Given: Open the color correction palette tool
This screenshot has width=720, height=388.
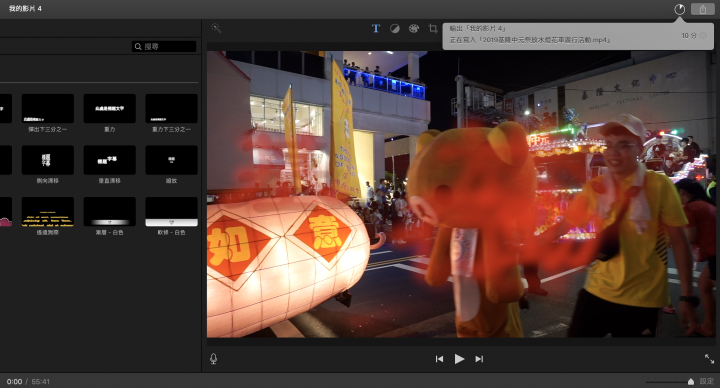Looking at the screenshot, I should click(x=414, y=28).
